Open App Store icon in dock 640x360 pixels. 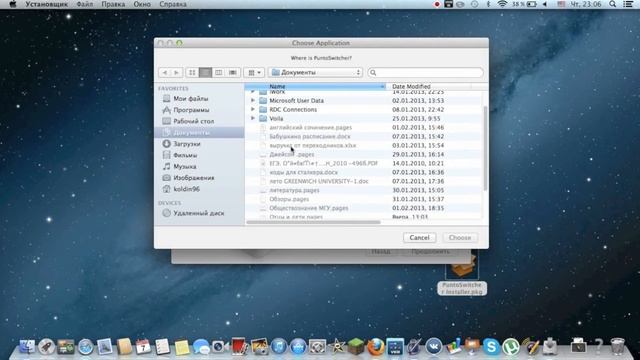coord(298,347)
